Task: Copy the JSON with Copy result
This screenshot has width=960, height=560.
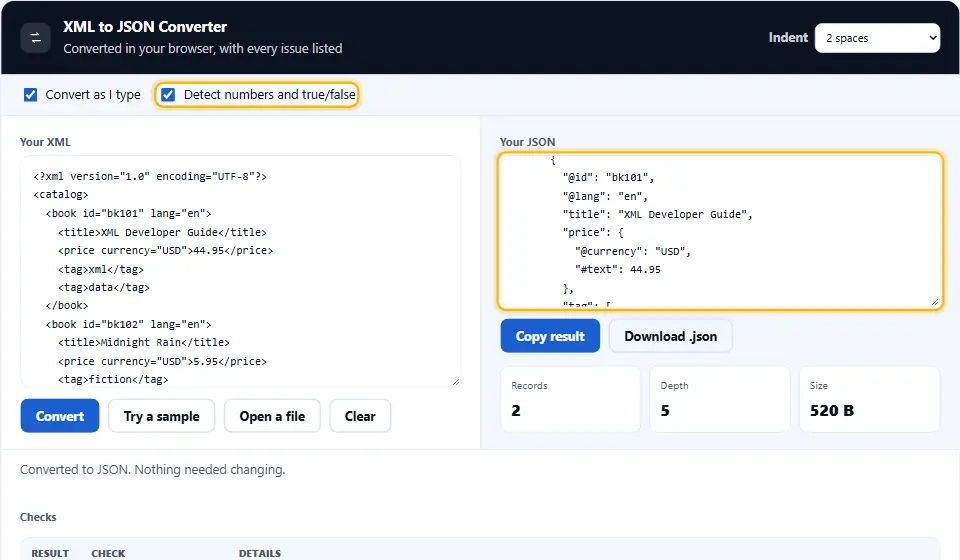Action: [550, 336]
